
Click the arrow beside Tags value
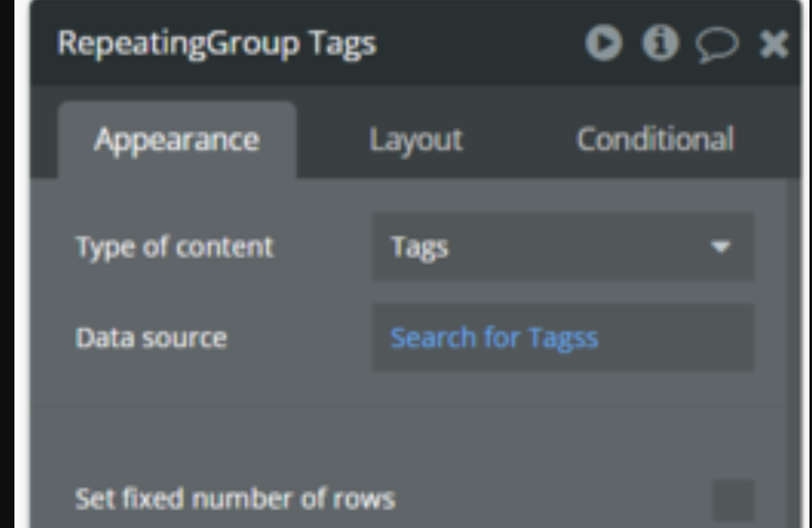click(x=720, y=247)
